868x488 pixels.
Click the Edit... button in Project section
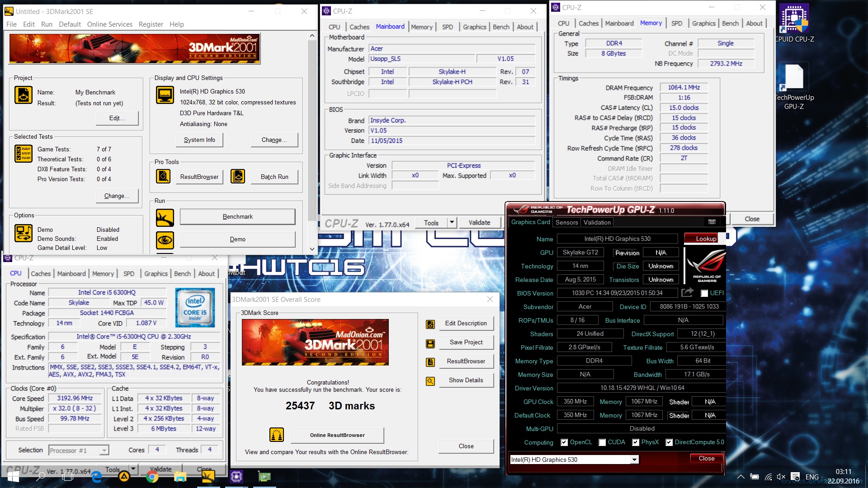117,118
